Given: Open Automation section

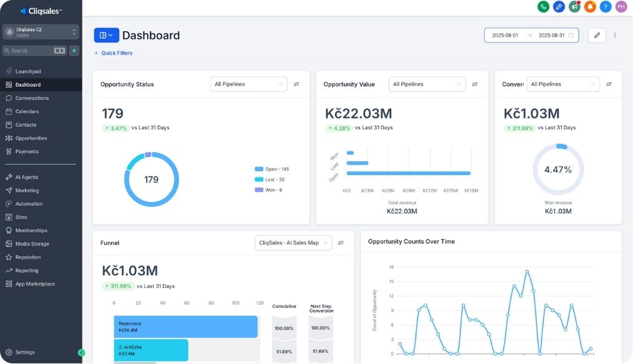Looking at the screenshot, I should pos(41,204).
